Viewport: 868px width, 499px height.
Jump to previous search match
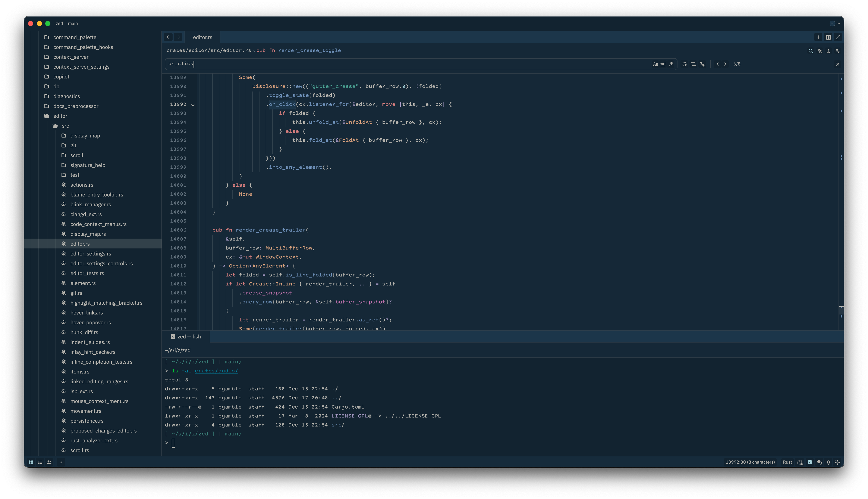click(717, 64)
